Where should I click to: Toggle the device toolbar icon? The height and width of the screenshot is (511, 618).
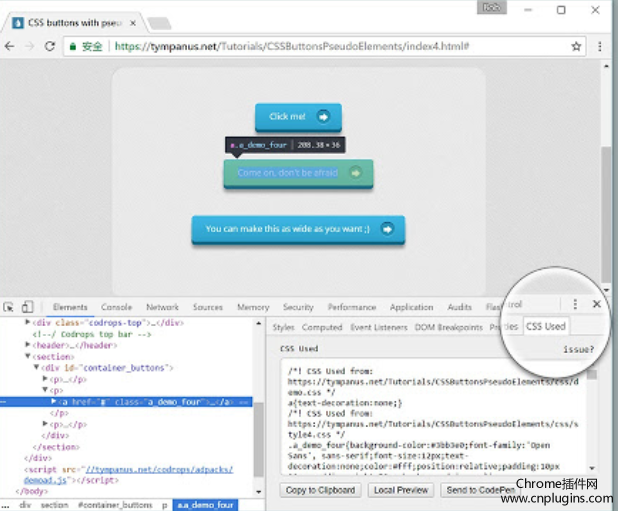27,307
